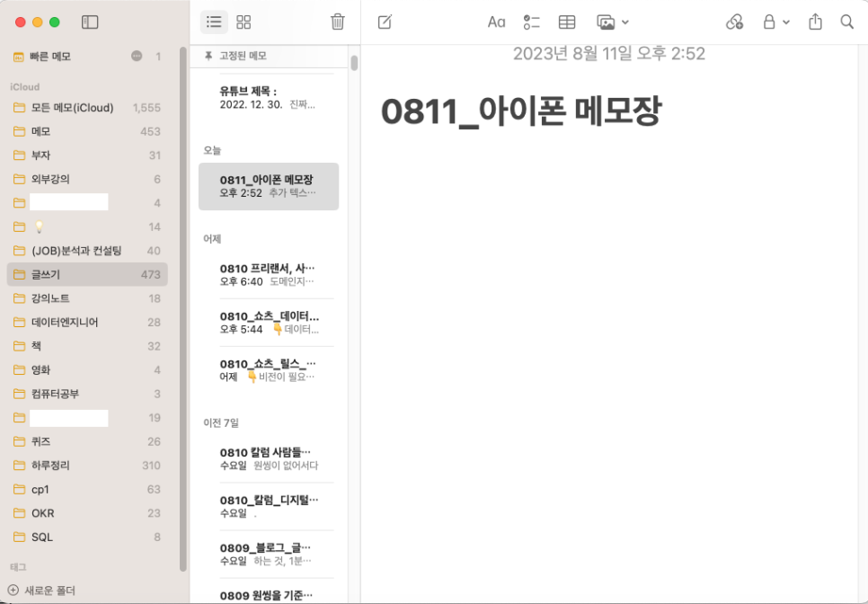This screenshot has width=868, height=604.
Task: Select the SQL folder
Action: coord(87,537)
